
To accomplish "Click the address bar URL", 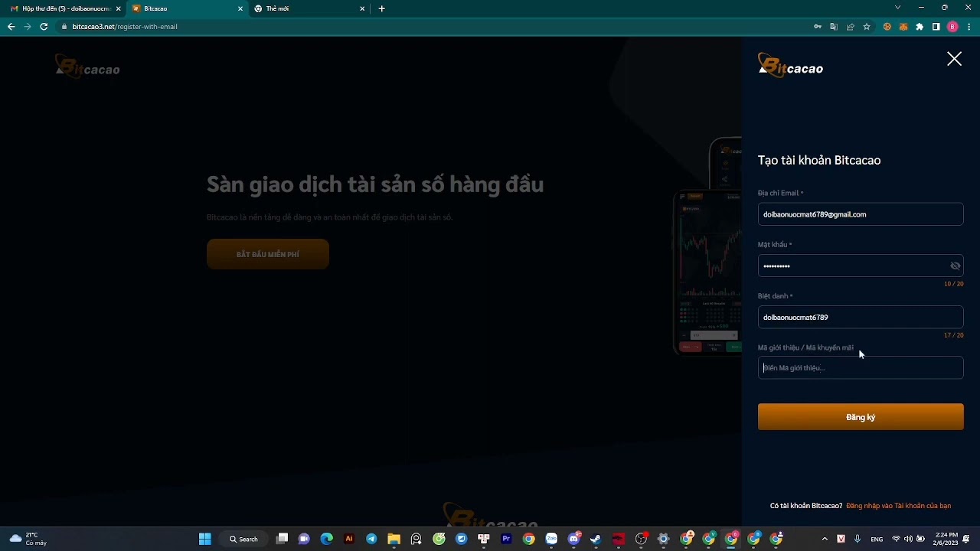I will tap(125, 27).
